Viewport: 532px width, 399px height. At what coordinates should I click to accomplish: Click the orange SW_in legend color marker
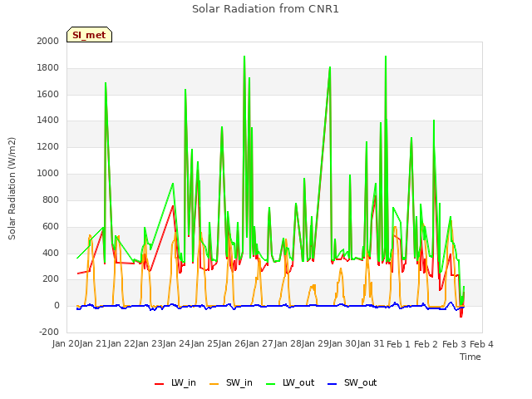[x=214, y=384]
